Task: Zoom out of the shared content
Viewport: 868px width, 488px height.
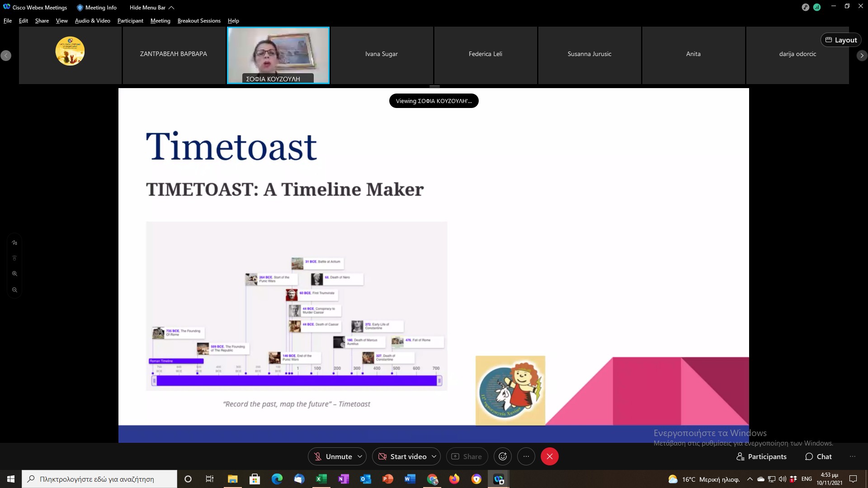Action: (x=14, y=290)
